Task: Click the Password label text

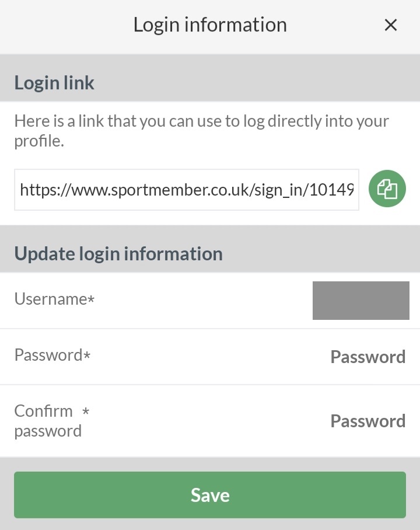Action: [48, 355]
